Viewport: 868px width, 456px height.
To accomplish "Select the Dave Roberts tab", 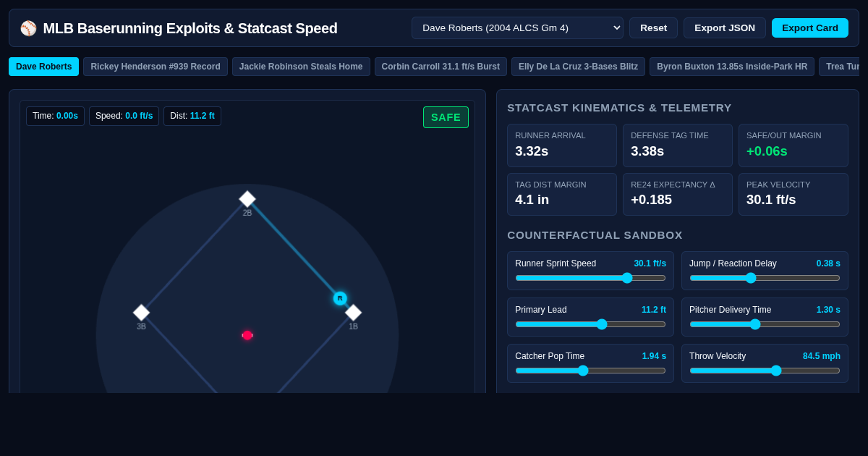I will [x=43, y=67].
